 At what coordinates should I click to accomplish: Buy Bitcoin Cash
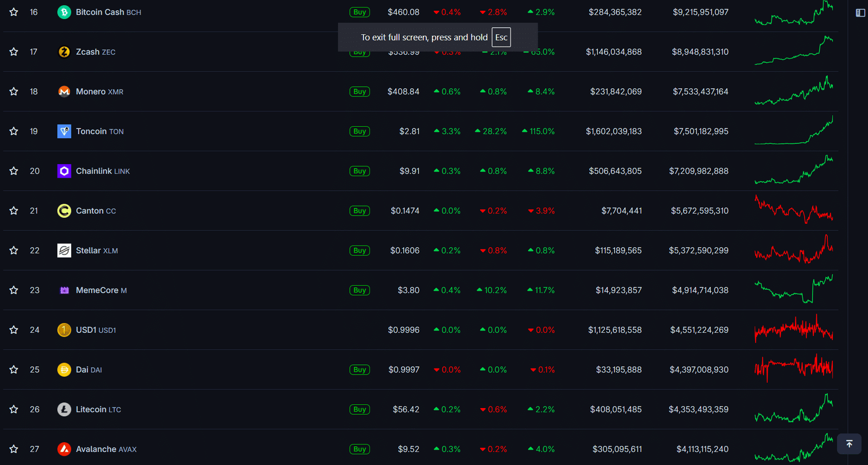click(360, 12)
